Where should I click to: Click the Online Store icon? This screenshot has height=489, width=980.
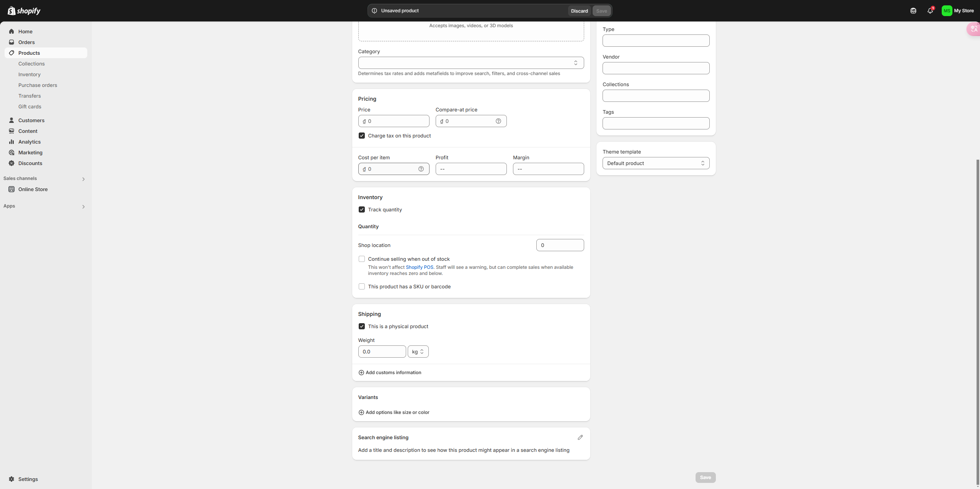11,189
